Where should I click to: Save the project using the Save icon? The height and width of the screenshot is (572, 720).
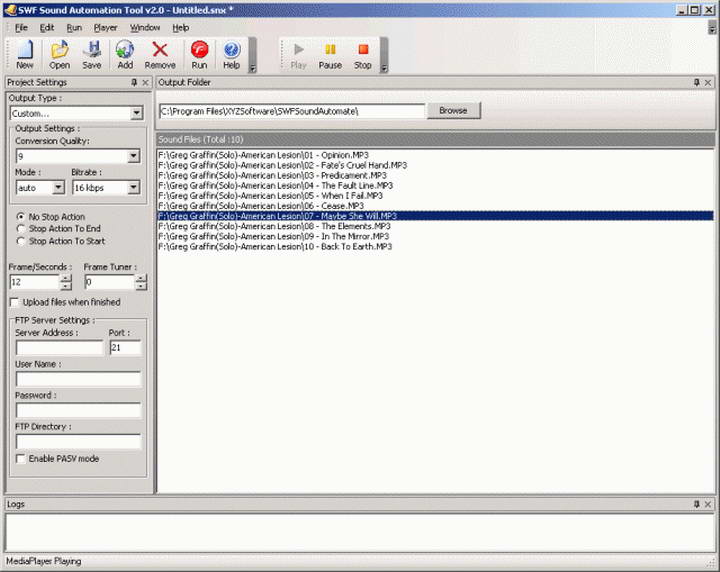pos(92,55)
